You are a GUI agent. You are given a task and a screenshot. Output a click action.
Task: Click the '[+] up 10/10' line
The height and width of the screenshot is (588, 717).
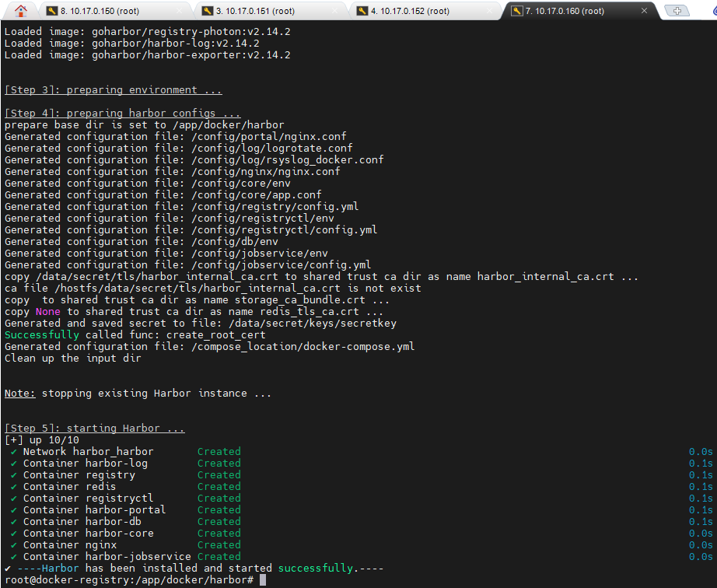click(x=42, y=440)
